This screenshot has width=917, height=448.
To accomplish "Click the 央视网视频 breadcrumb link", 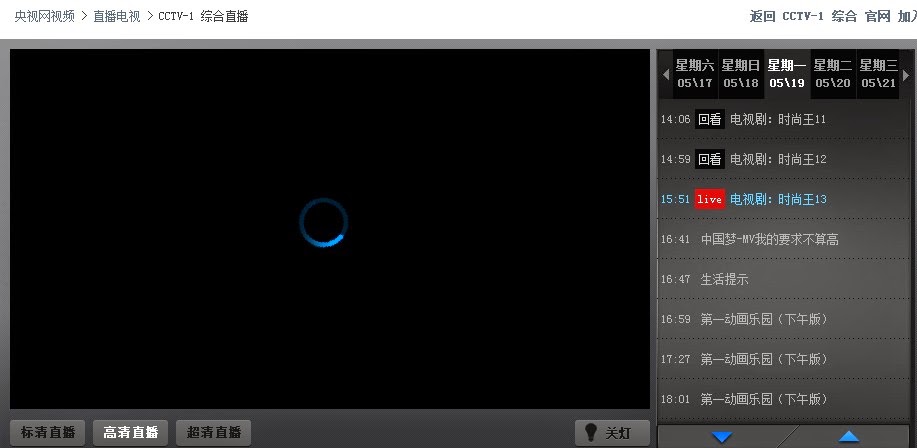I will [44, 16].
